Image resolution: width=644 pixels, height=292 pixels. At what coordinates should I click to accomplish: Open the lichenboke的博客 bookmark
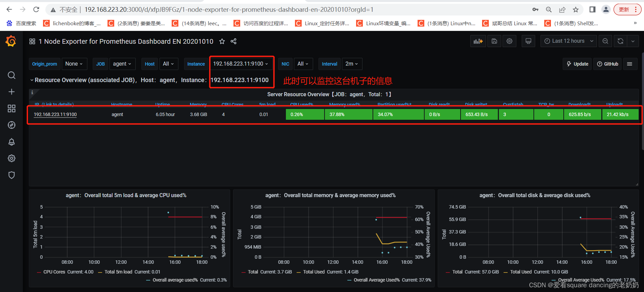click(72, 23)
